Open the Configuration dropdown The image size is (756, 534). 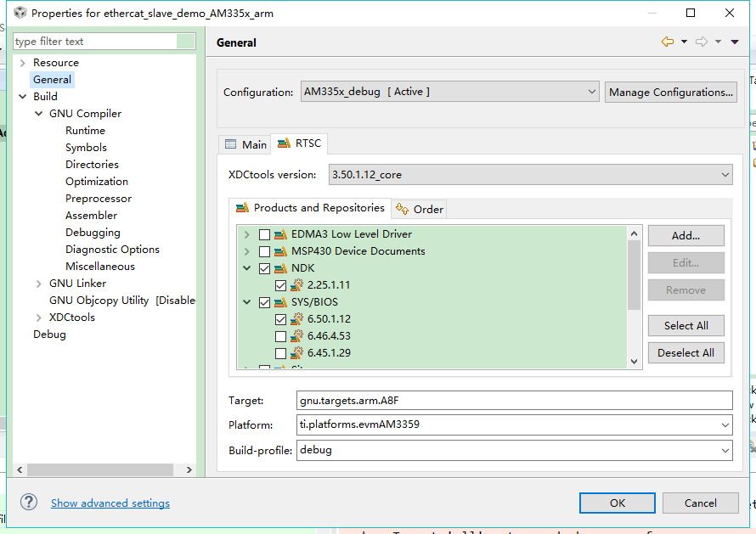[450, 92]
